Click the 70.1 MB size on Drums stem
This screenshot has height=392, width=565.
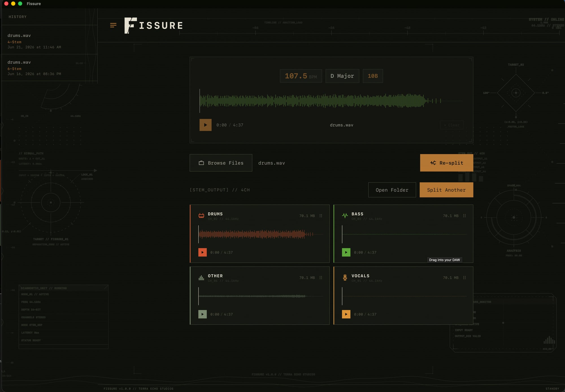point(307,216)
